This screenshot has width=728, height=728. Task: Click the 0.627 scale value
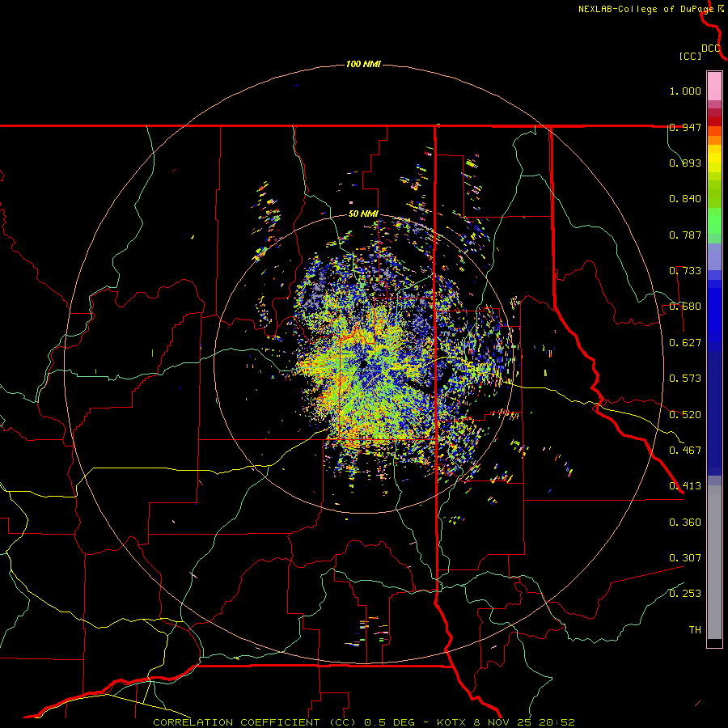pos(685,343)
